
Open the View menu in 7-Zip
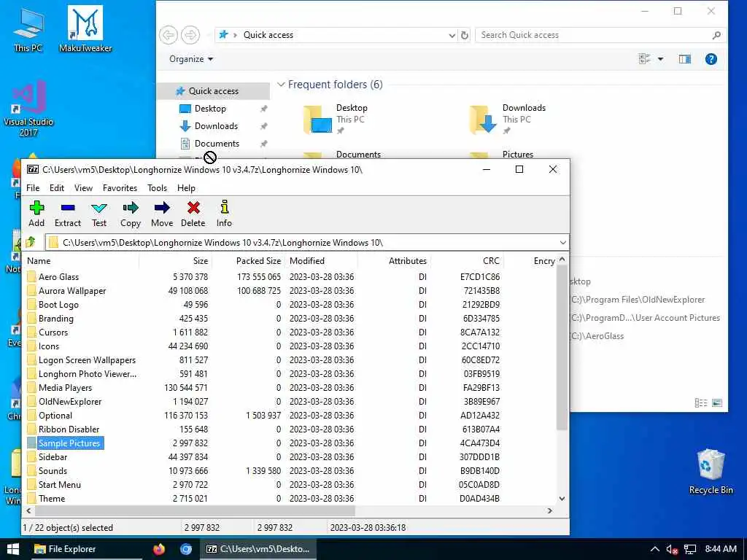coord(83,188)
